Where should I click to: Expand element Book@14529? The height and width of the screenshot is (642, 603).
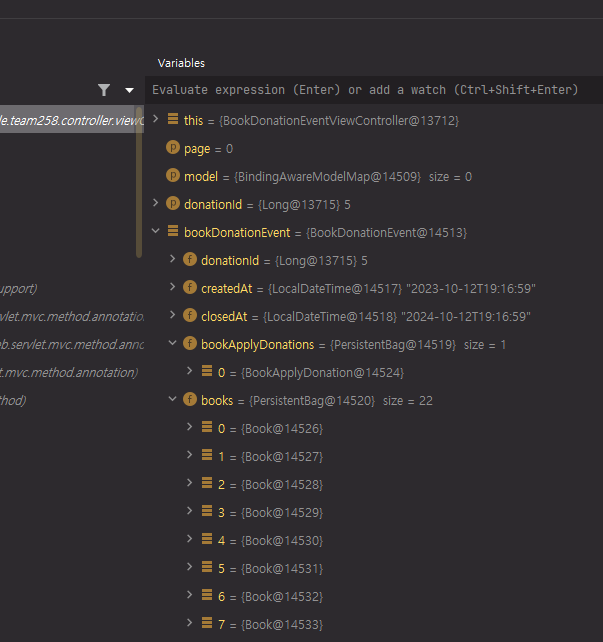pyautogui.click(x=190, y=511)
